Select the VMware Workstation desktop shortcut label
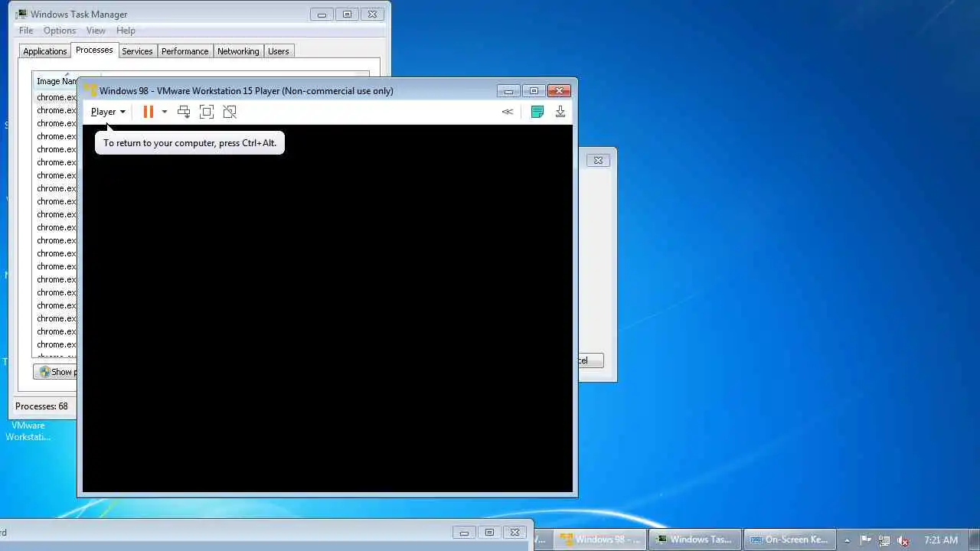 (x=28, y=431)
